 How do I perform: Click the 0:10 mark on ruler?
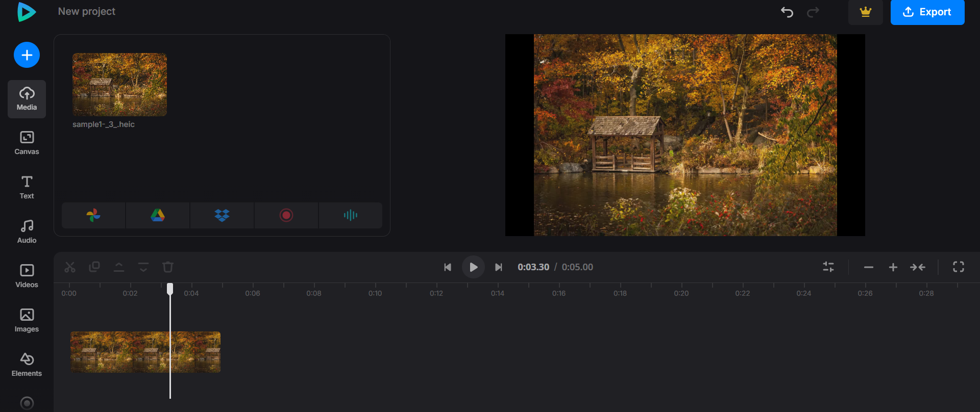click(x=375, y=293)
